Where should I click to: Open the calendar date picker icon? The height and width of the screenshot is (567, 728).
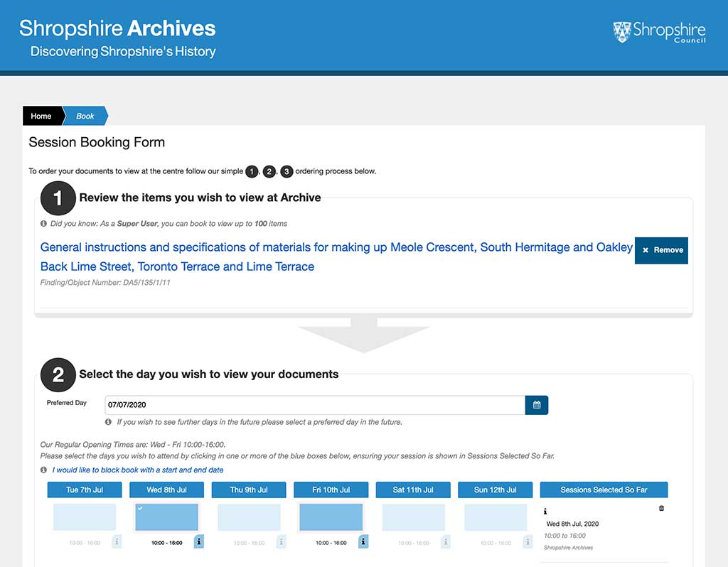coord(536,405)
